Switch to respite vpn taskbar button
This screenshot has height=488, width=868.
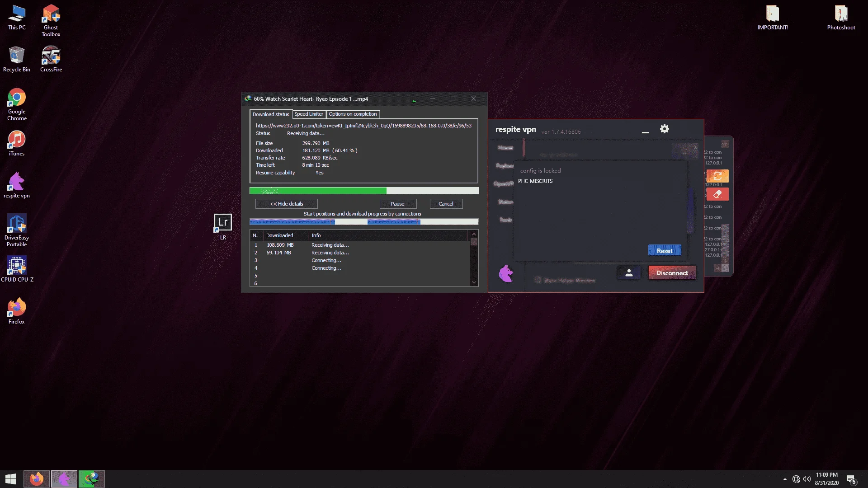[x=64, y=479]
